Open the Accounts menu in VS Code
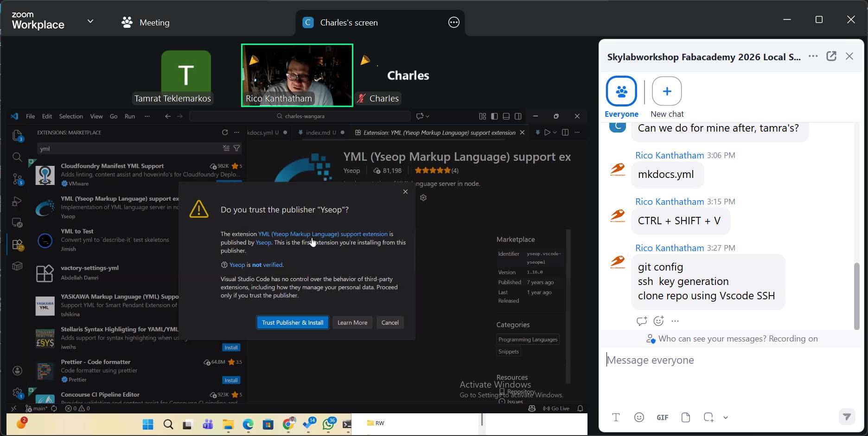This screenshot has height=436, width=868. click(x=17, y=371)
